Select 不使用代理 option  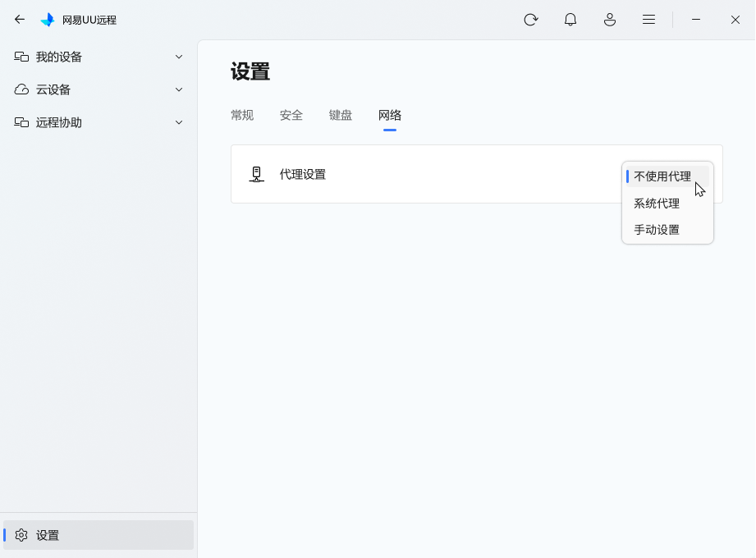pyautogui.click(x=668, y=176)
